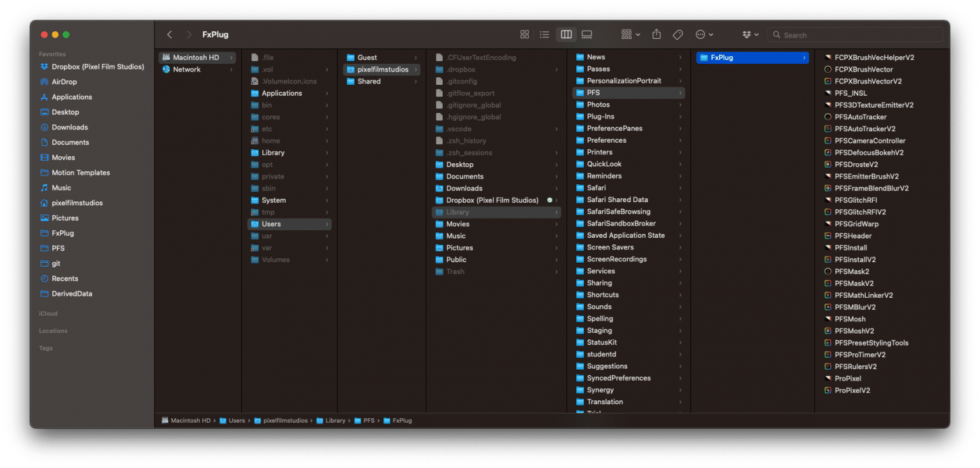The image size is (980, 468).
Task: Expand the pixelfilmstudios folder chevron
Action: pos(416,69)
